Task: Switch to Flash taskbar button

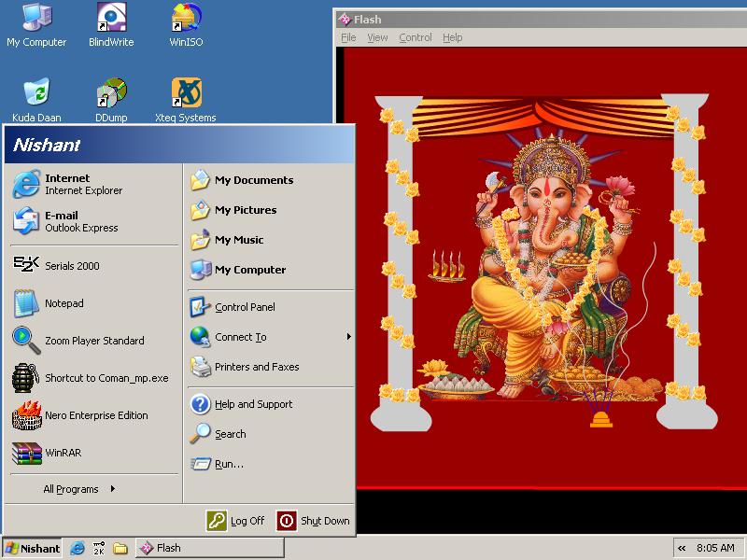Action: (x=209, y=548)
